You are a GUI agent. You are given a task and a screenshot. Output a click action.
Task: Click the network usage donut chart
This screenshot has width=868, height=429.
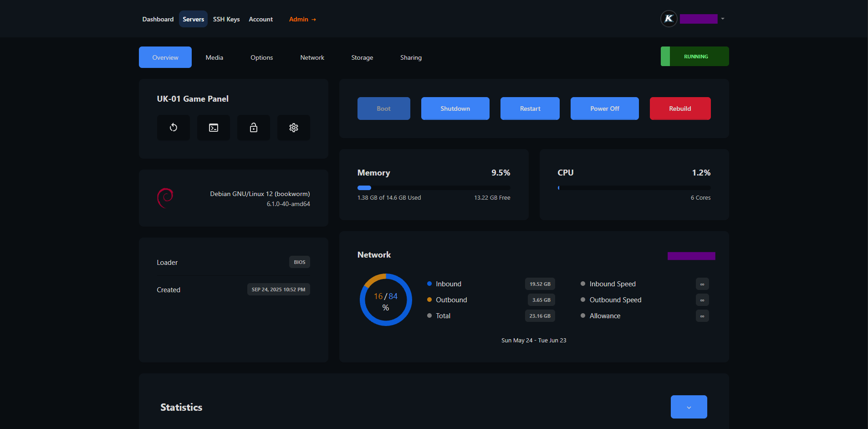coord(386,300)
